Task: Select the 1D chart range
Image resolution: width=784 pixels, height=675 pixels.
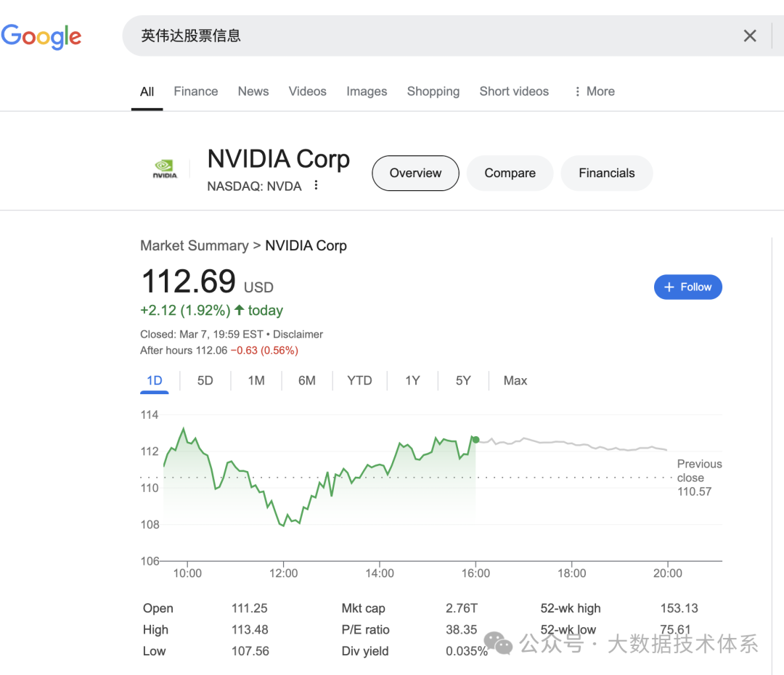Action: coord(154,380)
